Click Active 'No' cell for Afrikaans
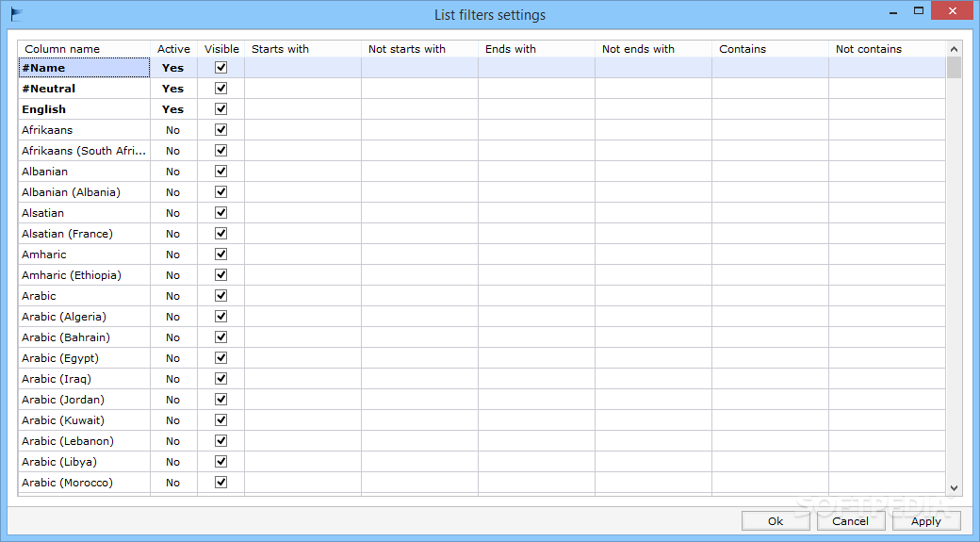The image size is (980, 542). [173, 129]
